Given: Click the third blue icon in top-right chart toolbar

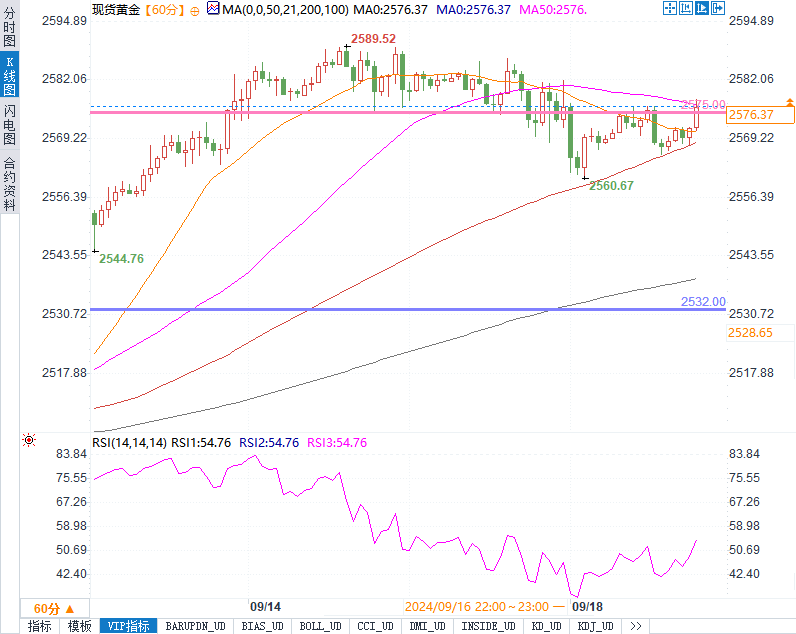Looking at the screenshot, I should [704, 8].
